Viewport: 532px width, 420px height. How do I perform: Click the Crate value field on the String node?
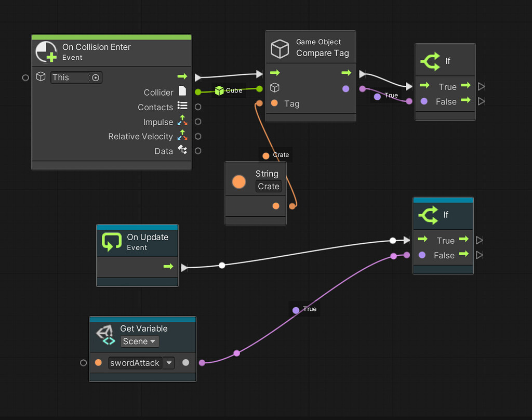click(268, 186)
